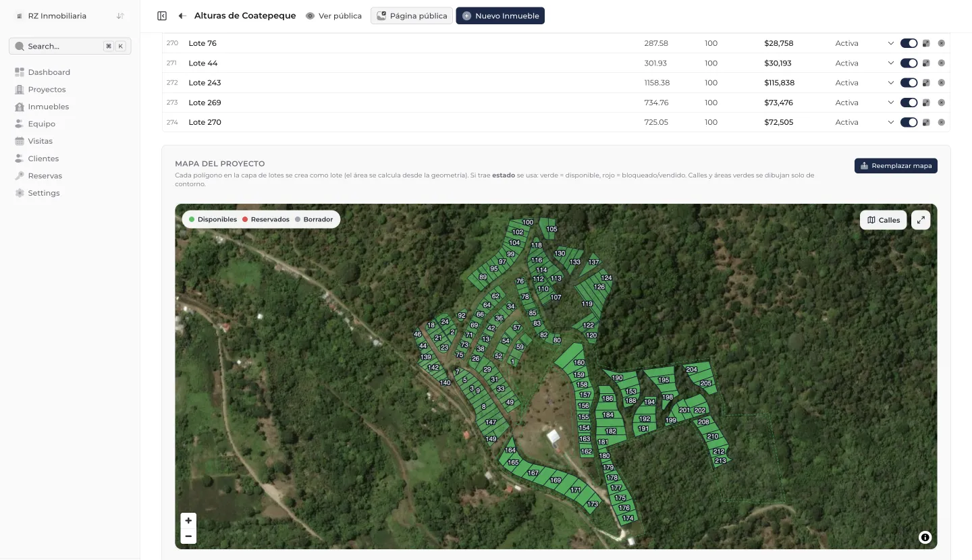Click the open-detail icon for Lote 76

[926, 43]
